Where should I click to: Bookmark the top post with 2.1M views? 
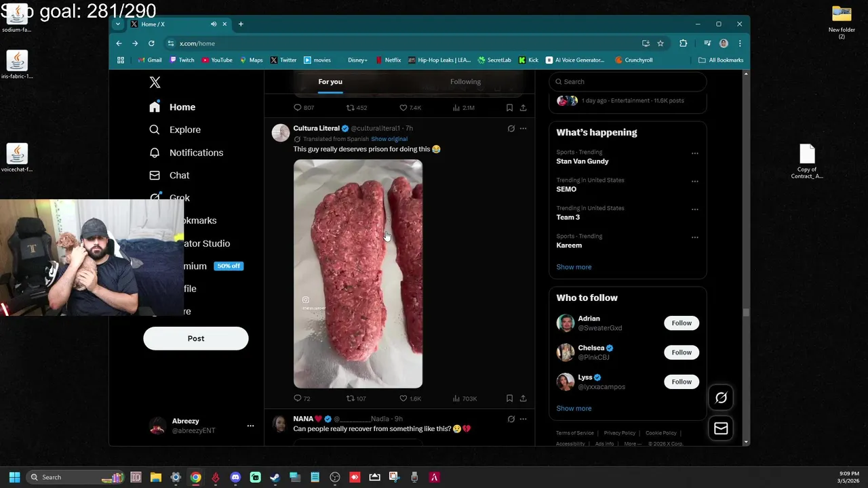click(x=509, y=108)
